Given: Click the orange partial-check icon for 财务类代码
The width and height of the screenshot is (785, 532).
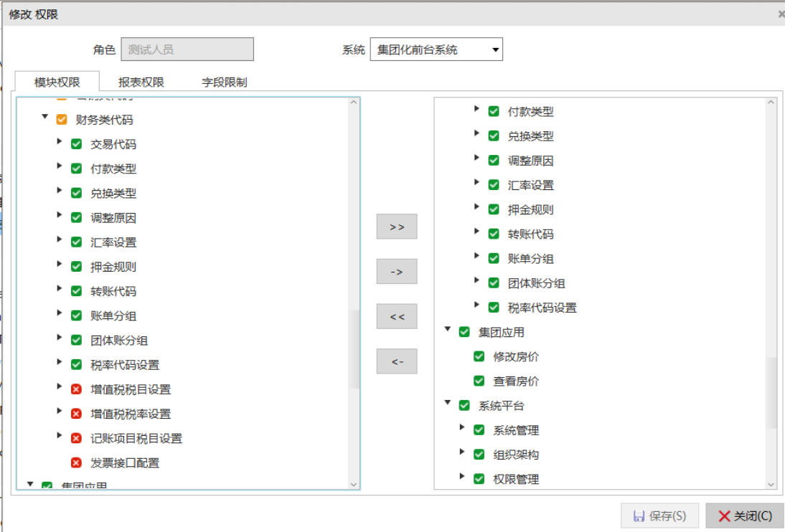Looking at the screenshot, I should click(62, 120).
